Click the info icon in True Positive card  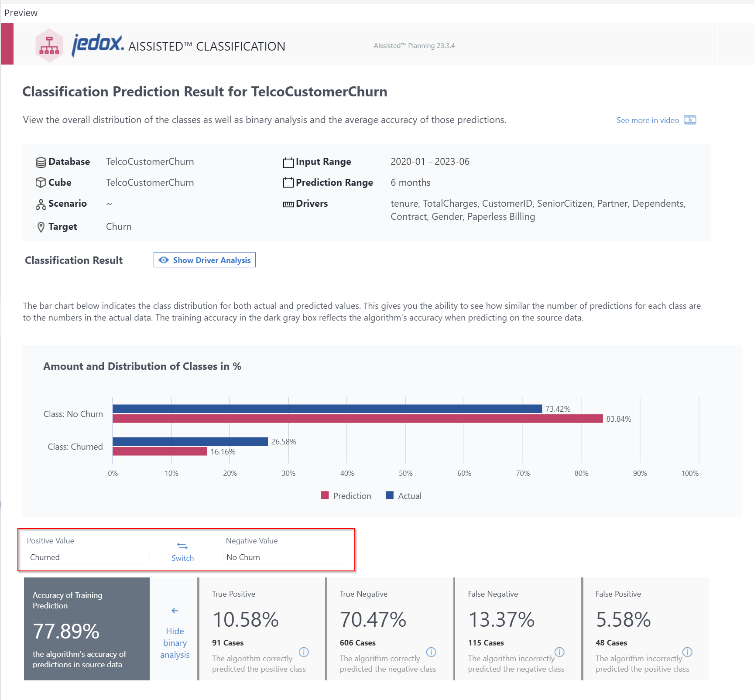click(304, 652)
